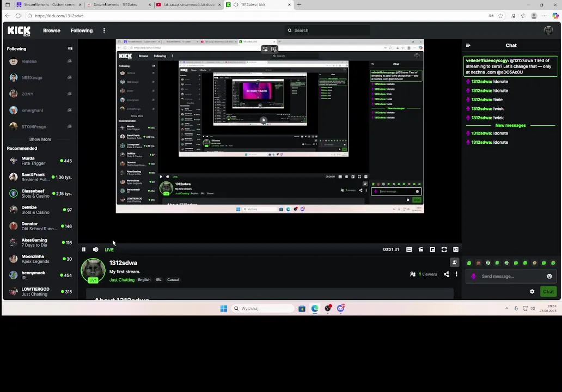Switch to StreamElements 1312sdwa tab
562x392 pixels.
[x=118, y=5]
